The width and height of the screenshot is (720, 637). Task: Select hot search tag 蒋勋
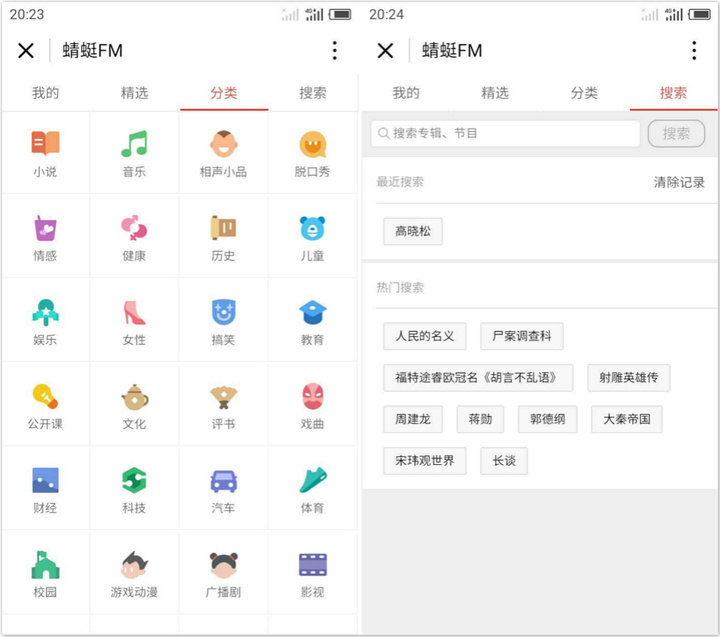[480, 419]
